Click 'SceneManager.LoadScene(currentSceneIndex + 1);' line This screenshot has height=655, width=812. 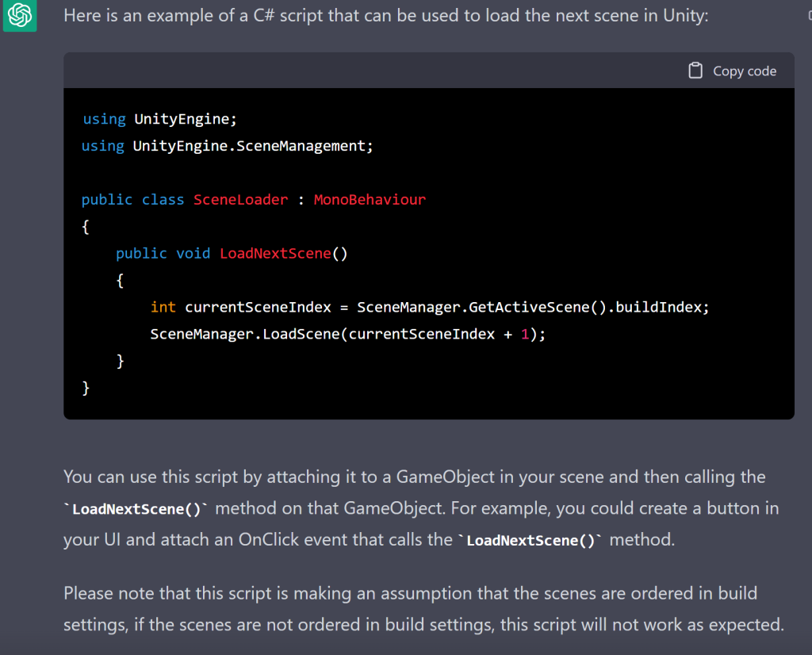(348, 335)
